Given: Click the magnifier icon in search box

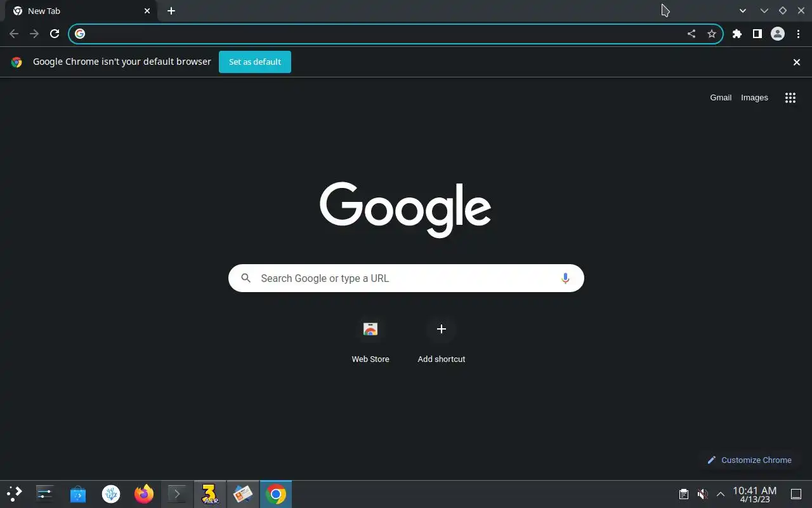Looking at the screenshot, I should 246,278.
